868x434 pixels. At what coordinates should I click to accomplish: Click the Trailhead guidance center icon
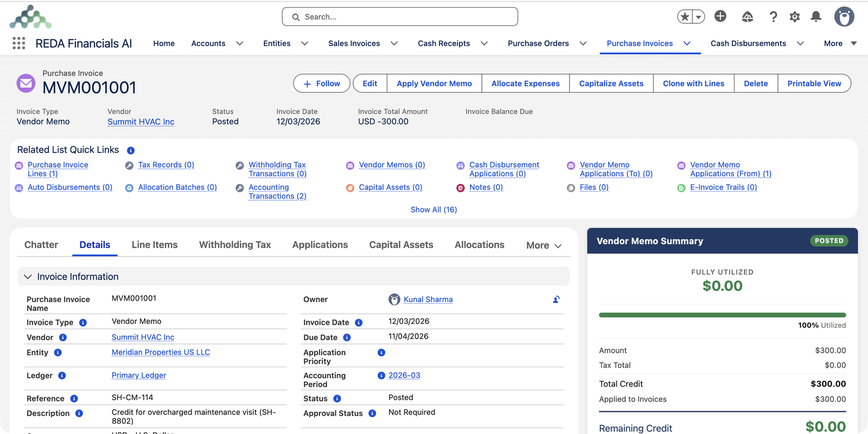(x=748, y=17)
